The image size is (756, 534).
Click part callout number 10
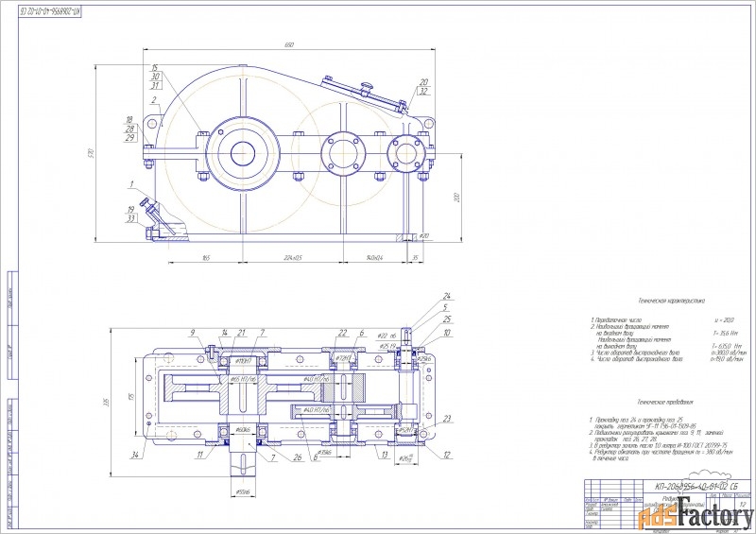[447, 333]
